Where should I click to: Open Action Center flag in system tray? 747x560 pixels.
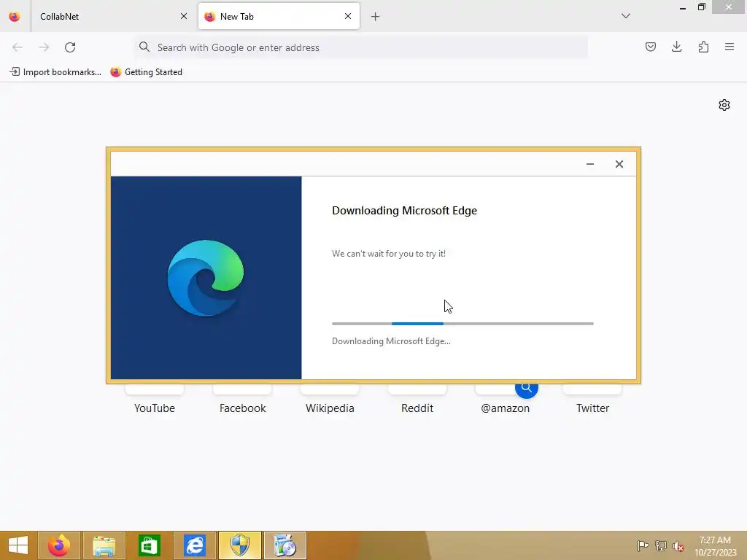pyautogui.click(x=643, y=546)
